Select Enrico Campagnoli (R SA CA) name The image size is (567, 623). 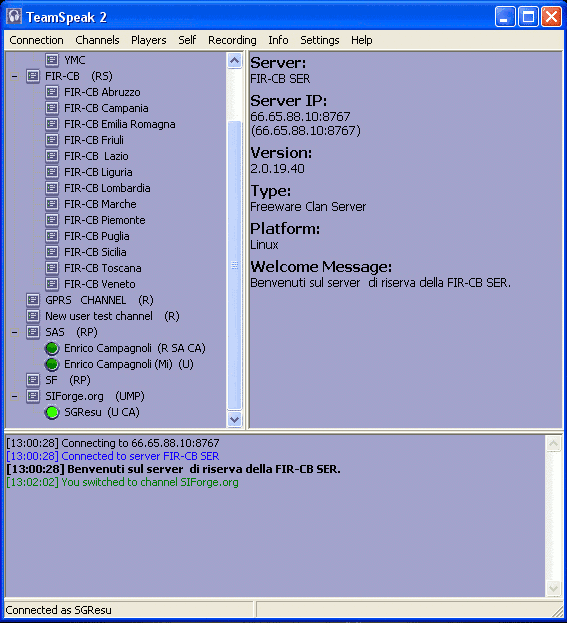point(135,348)
